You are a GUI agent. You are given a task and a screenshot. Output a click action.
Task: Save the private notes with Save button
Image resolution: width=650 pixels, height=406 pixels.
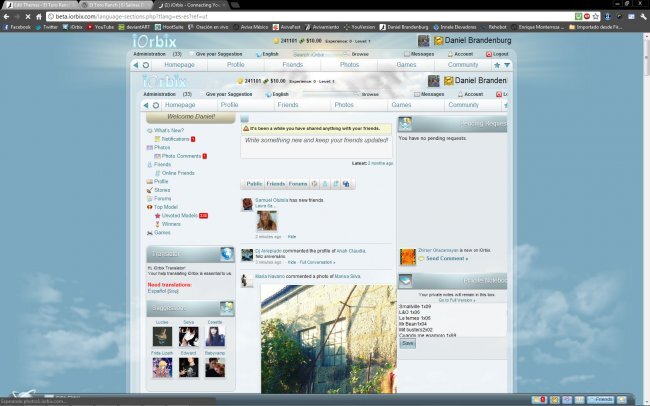pyautogui.click(x=407, y=343)
